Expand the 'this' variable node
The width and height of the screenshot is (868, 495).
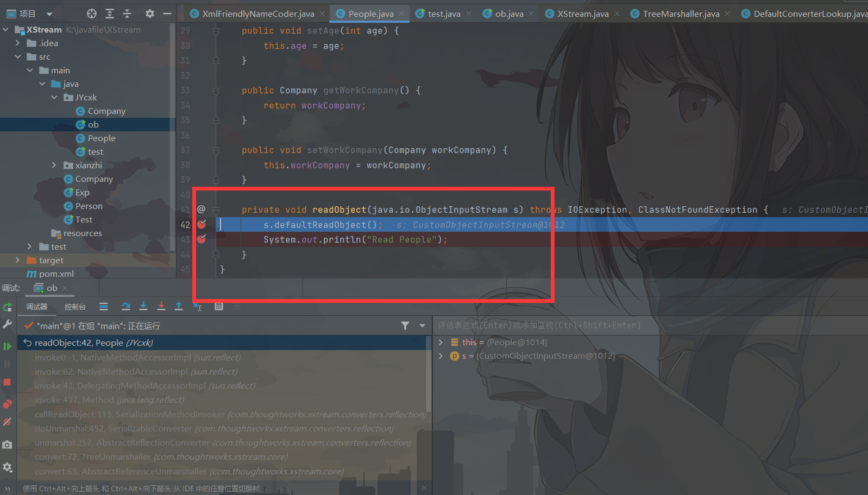pyautogui.click(x=441, y=342)
